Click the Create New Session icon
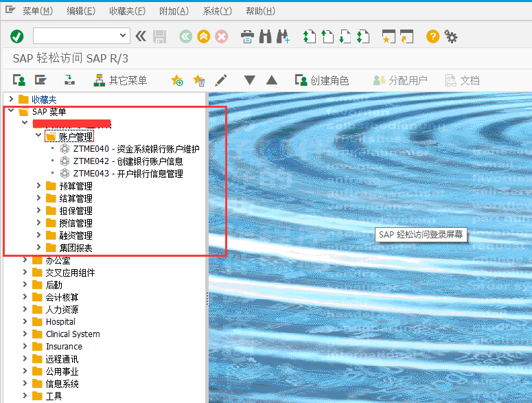Viewport: 532px width, 403px height. (389, 36)
